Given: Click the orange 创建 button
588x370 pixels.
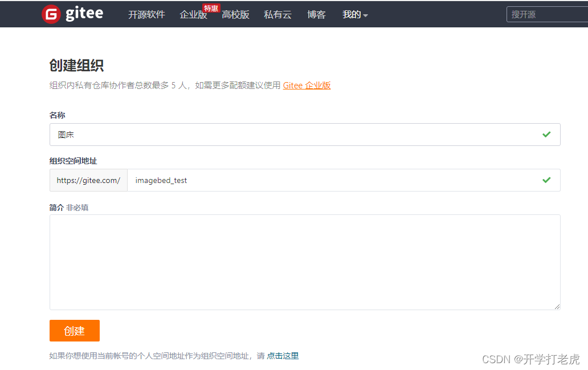Looking at the screenshot, I should click(74, 331).
